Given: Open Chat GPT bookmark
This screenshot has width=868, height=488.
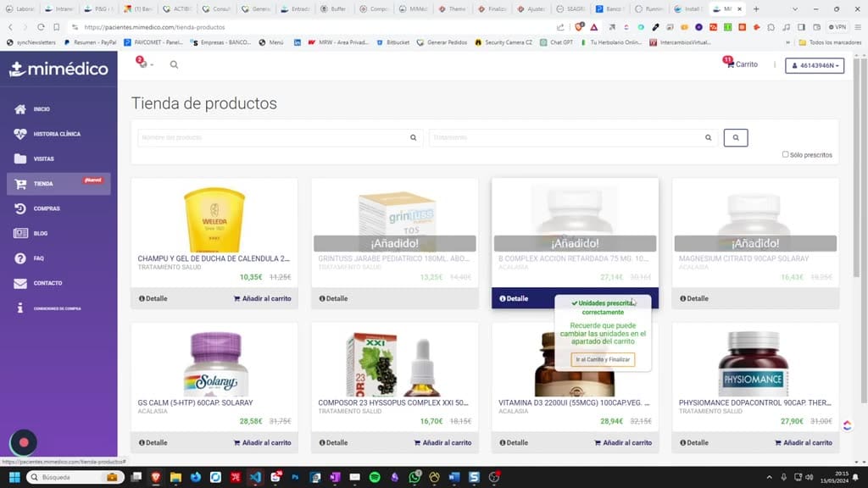Looking at the screenshot, I should [556, 42].
